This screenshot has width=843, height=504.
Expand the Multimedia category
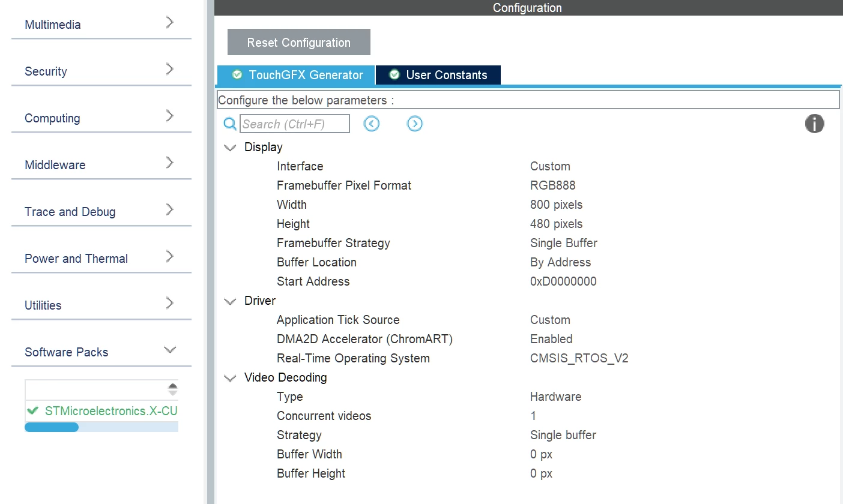(101, 24)
